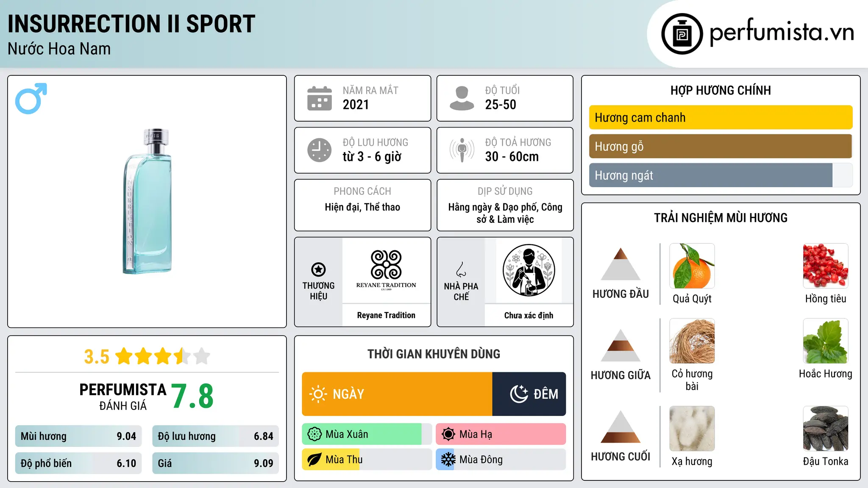Click the longevity value từ 3 - 6 giờ
Viewport: 868px width, 488px height.
pyautogui.click(x=372, y=157)
